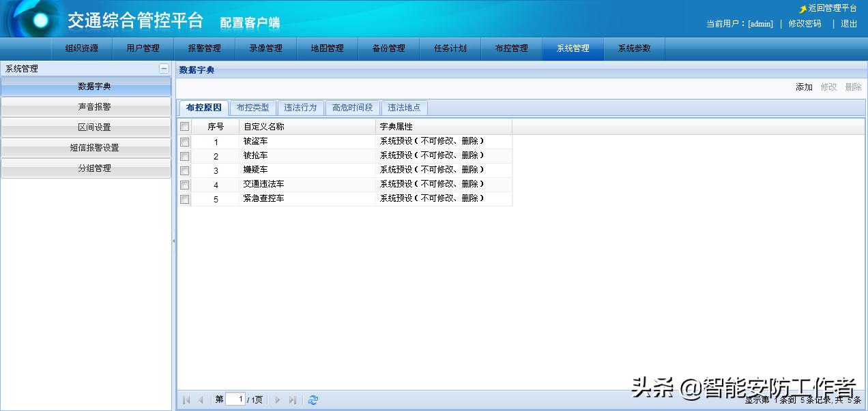
Task: Click the 修改密码 link
Action: (x=805, y=24)
